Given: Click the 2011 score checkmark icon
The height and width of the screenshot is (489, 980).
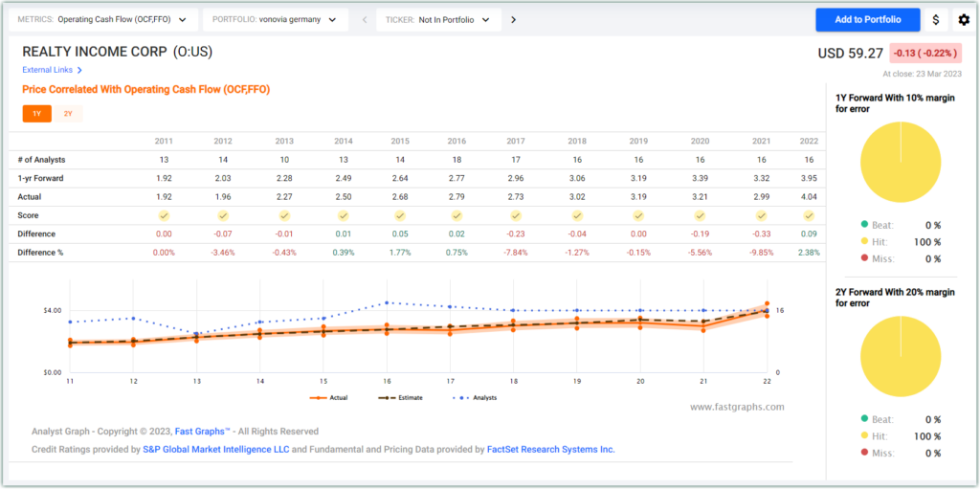Looking at the screenshot, I should (x=164, y=215).
